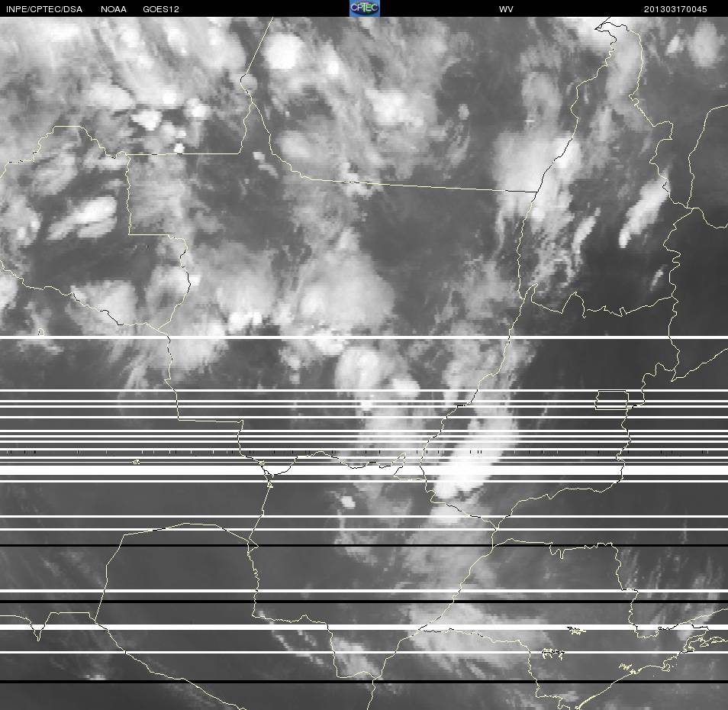Click the NOAA label in the header
Viewport: 728px width, 710px height.
113,9
